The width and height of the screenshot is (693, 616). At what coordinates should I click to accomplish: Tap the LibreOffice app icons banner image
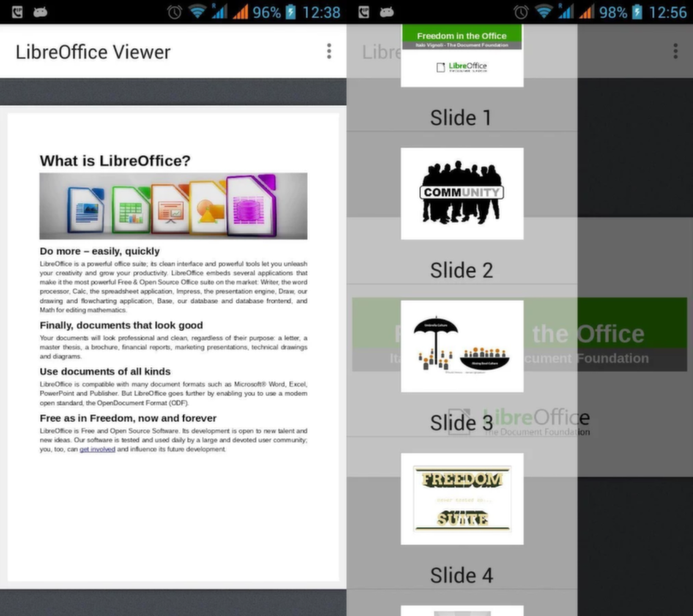173,206
